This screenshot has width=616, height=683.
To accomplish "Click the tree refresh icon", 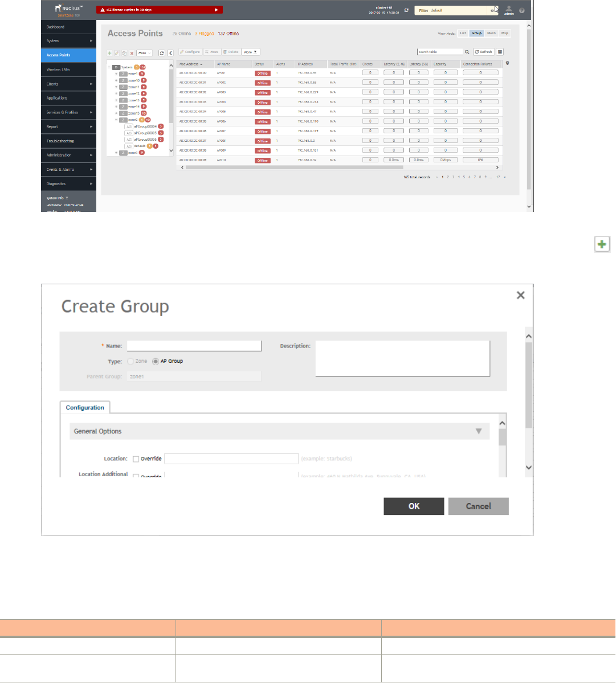I will (162, 53).
